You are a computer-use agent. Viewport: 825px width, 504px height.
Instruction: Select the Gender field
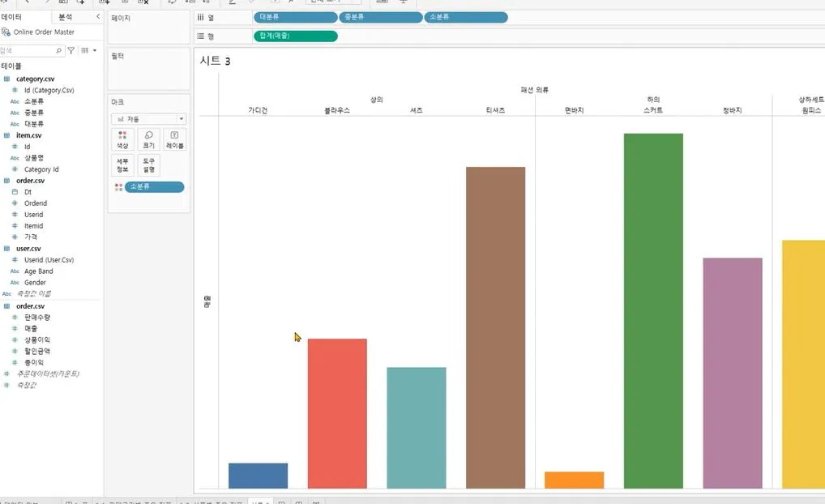point(35,283)
